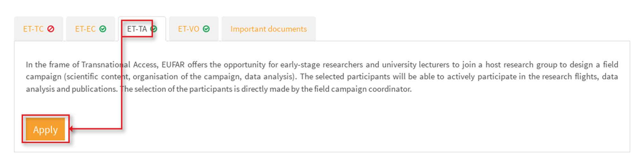
Task: Click the word 'publications' in last line
Action: [94, 89]
